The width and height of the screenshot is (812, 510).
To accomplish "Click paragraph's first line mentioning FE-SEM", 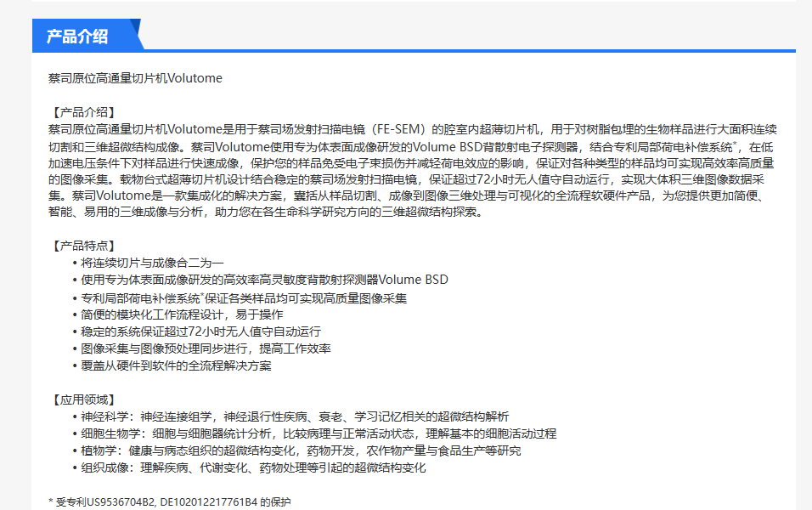I will pos(413,129).
